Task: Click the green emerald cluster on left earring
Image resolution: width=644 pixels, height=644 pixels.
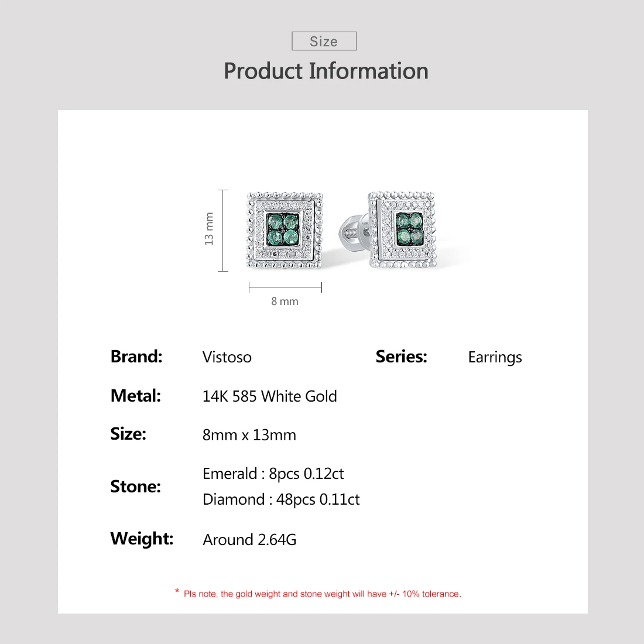Action: click(283, 229)
